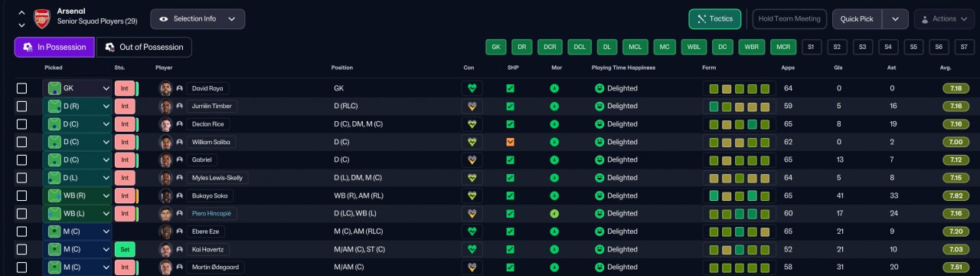
Task: Click Int status badge for Piero Hincapié
Action: tap(124, 213)
